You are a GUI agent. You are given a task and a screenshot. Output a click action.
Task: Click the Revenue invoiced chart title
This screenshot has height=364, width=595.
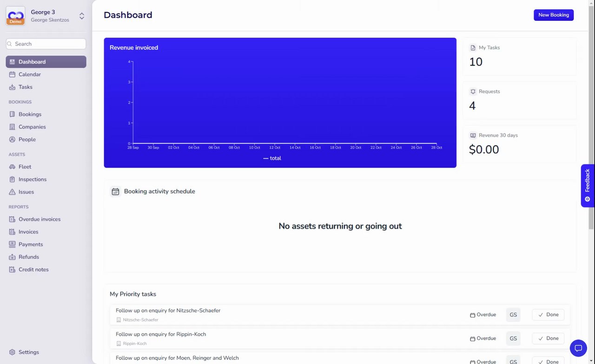(x=134, y=47)
